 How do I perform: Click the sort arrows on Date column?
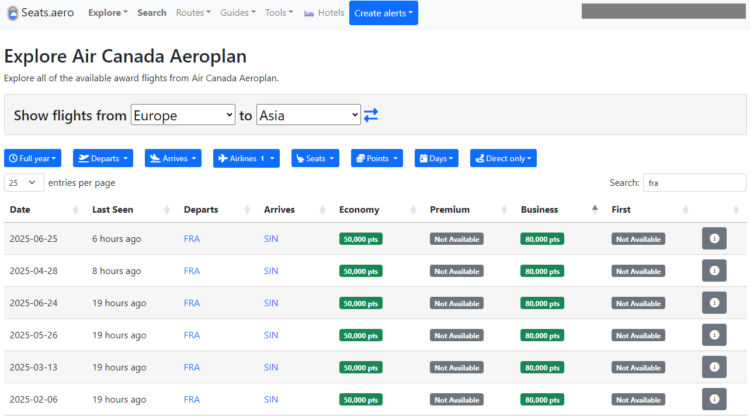click(x=76, y=210)
